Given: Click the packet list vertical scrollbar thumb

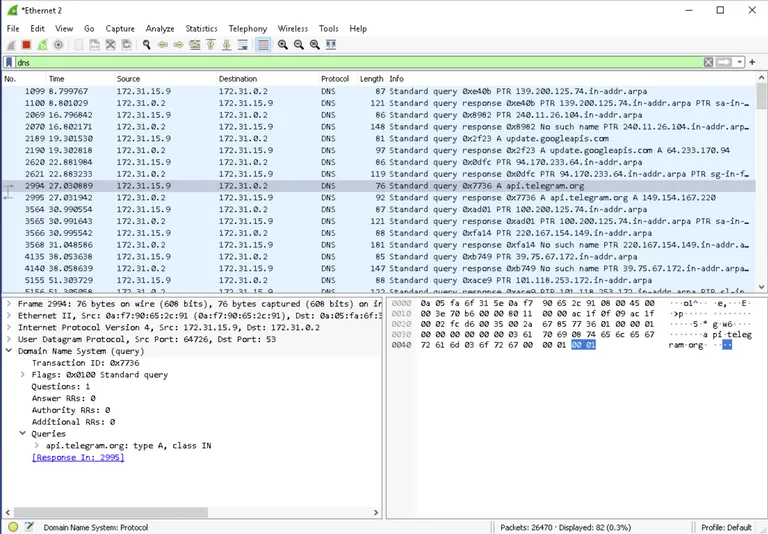Looking at the screenshot, I should click(x=761, y=96).
